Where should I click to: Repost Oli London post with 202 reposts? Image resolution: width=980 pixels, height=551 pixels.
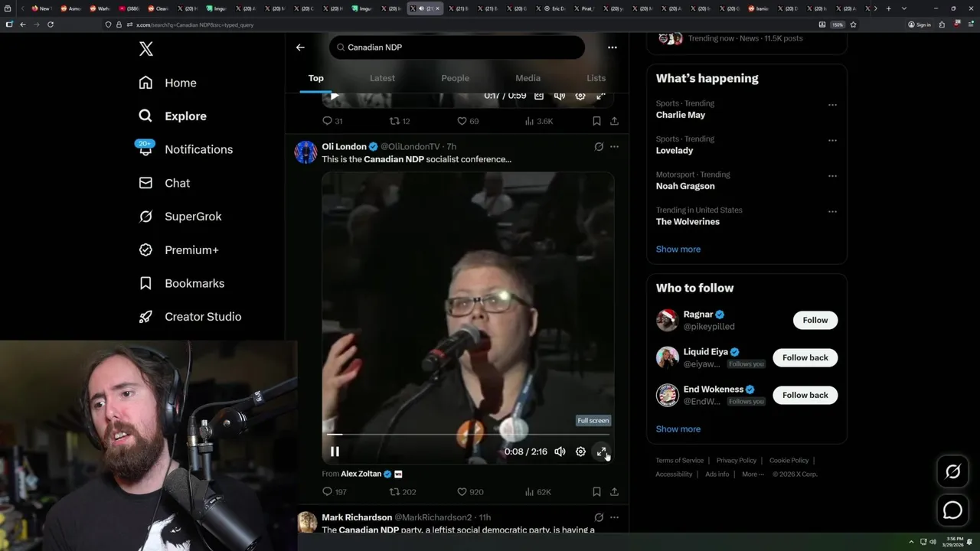pyautogui.click(x=403, y=492)
